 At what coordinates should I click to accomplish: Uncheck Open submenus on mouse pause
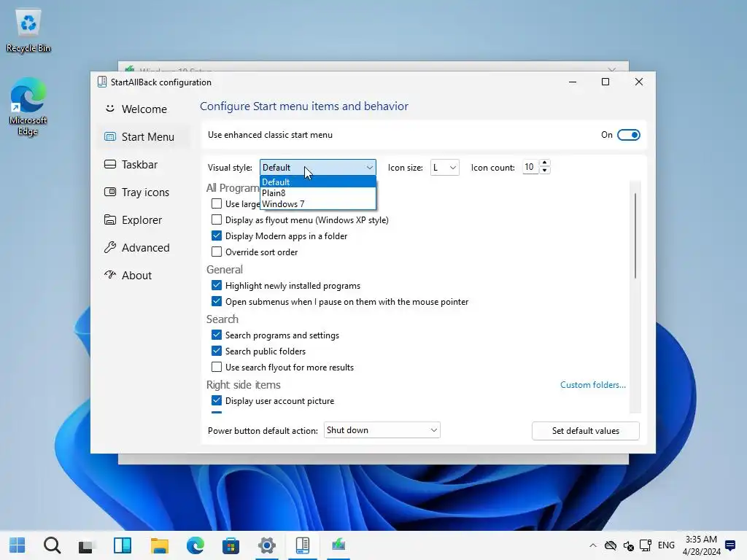(216, 301)
